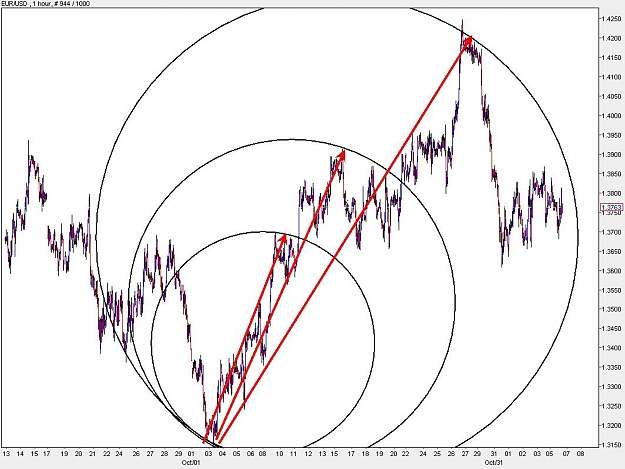Image resolution: width=625 pixels, height=469 pixels.
Task: Click the Oct/01 month label on time axis
Action: pyautogui.click(x=191, y=463)
